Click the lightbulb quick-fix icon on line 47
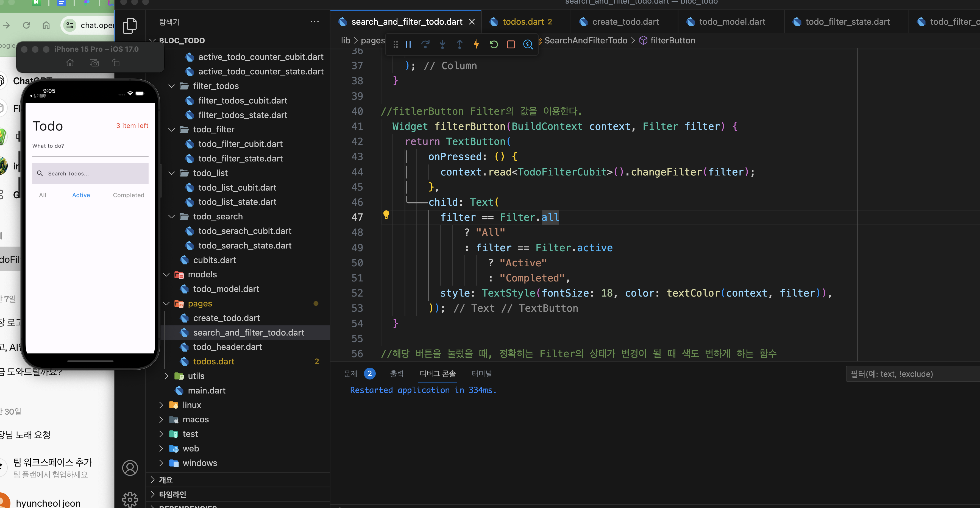 [x=386, y=215]
